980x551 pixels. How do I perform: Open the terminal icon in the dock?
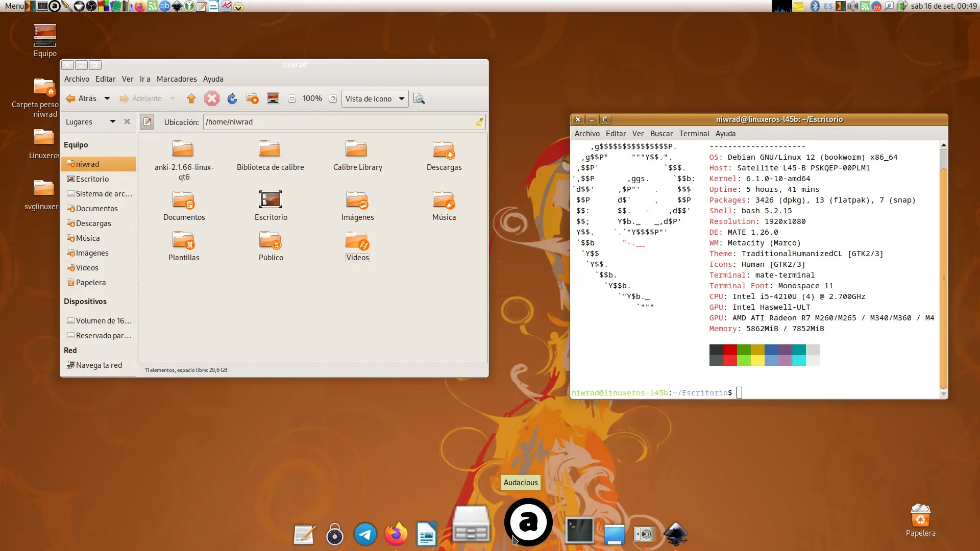pos(580,531)
